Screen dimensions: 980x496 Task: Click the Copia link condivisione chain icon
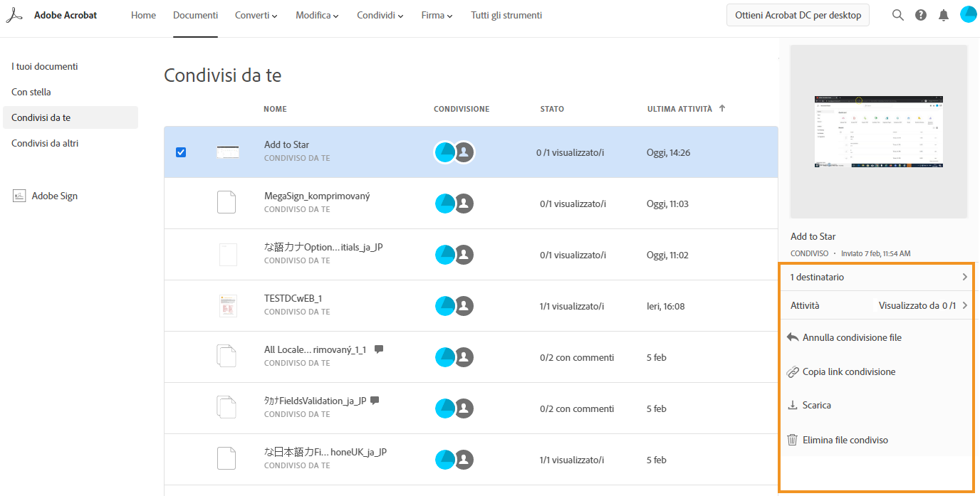pyautogui.click(x=793, y=371)
